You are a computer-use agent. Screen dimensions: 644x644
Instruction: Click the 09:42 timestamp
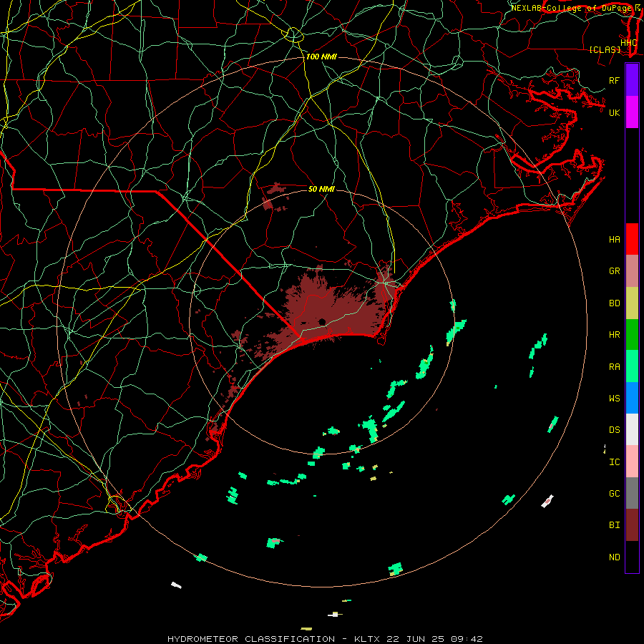[x=466, y=639]
